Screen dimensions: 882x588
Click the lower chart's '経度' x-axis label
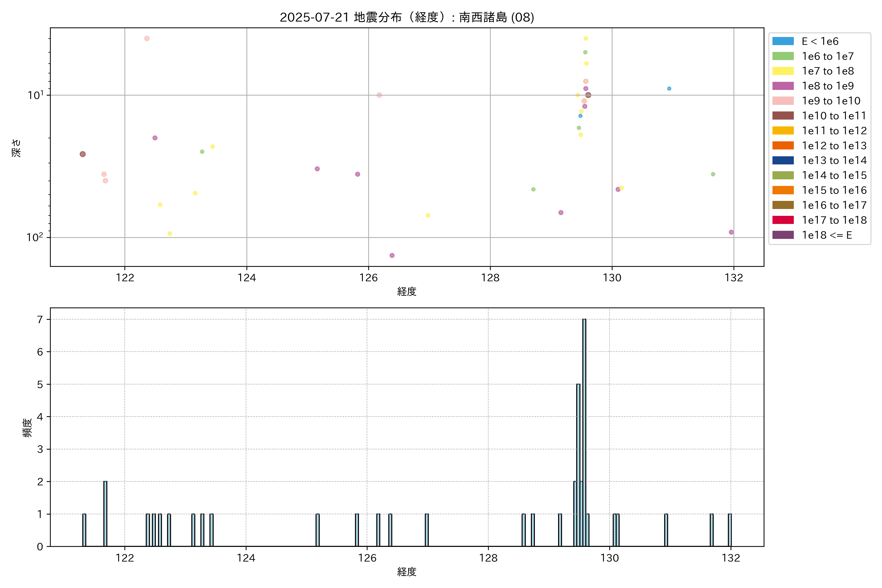point(406,572)
